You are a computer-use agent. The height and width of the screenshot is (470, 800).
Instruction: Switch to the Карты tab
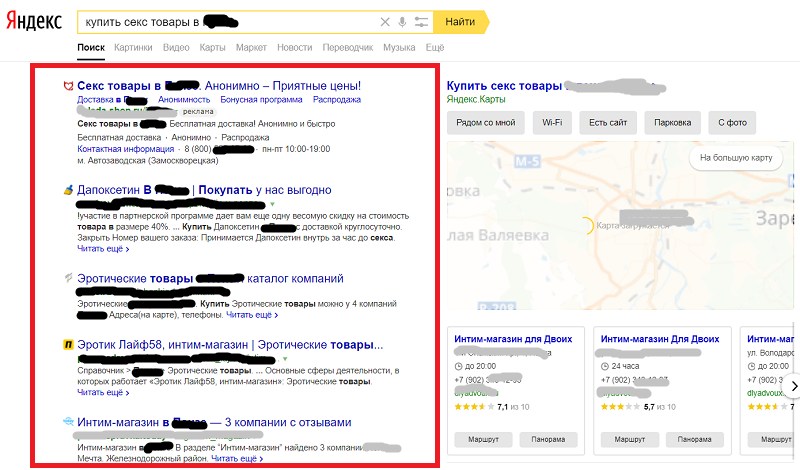pos(212,47)
